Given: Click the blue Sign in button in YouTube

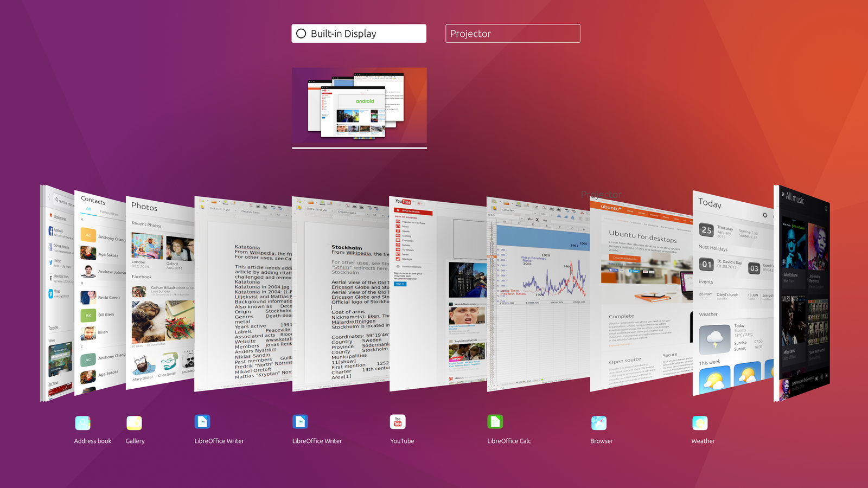Looking at the screenshot, I should [x=400, y=284].
